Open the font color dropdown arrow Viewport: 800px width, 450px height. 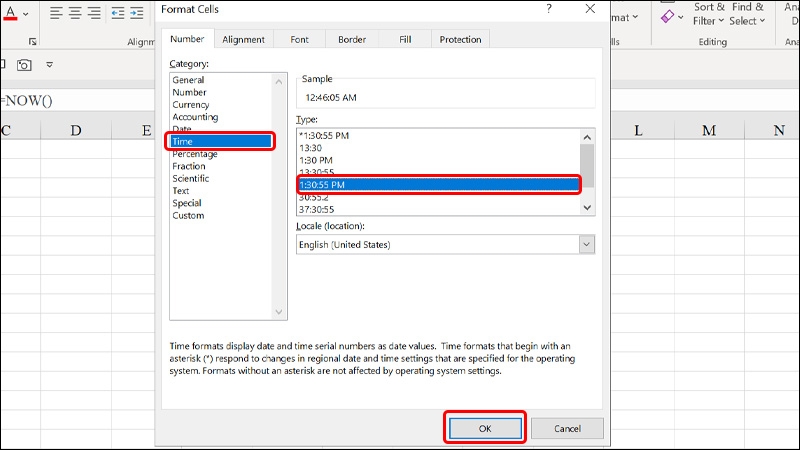click(26, 14)
